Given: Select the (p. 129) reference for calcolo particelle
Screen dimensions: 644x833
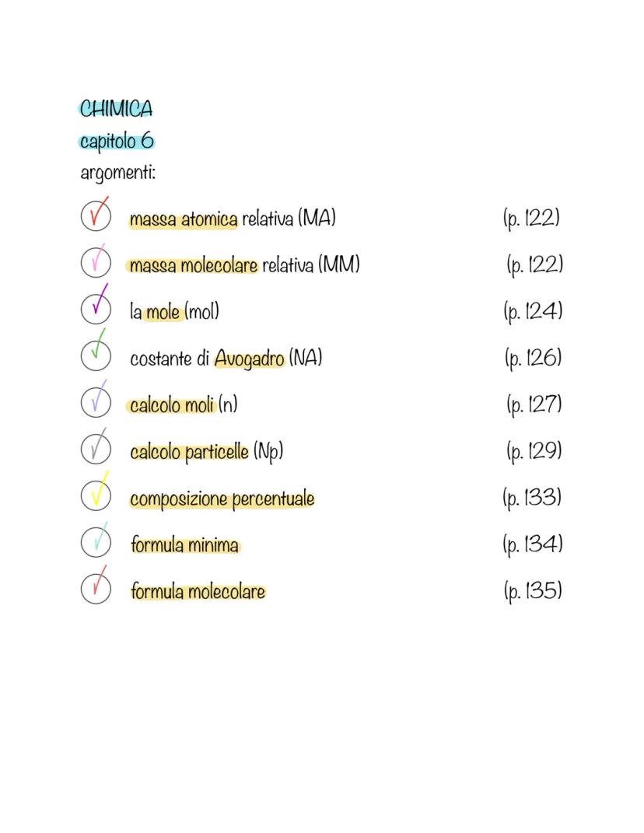Looking at the screenshot, I should (534, 450).
